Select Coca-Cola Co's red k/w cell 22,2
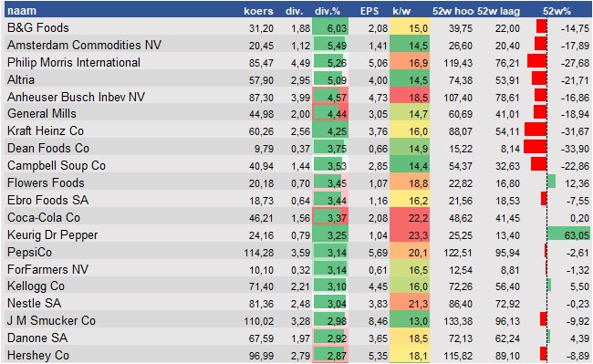This screenshot has height=364, width=593. pos(410,217)
